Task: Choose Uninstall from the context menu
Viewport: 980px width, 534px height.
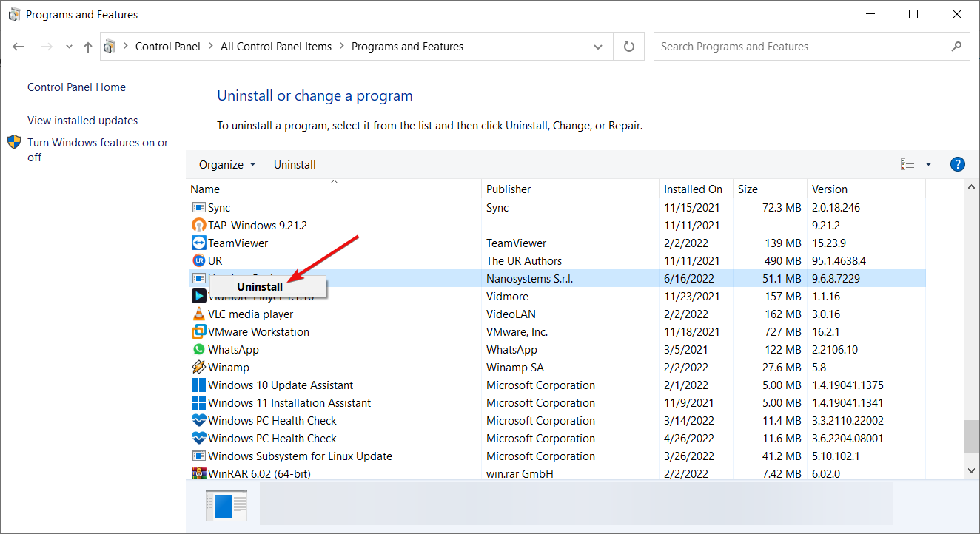Action: click(x=267, y=287)
